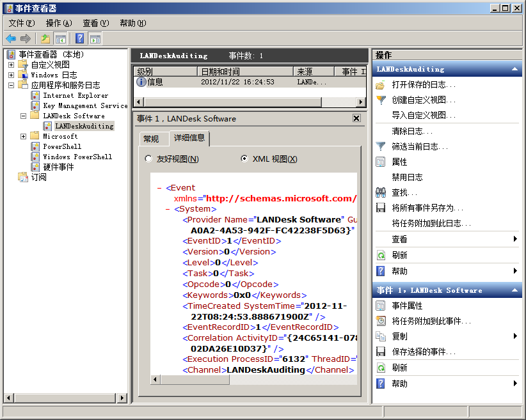Viewport: 526px width, 420px height.
Task: Click 禁用日志 action link
Action: 407,177
